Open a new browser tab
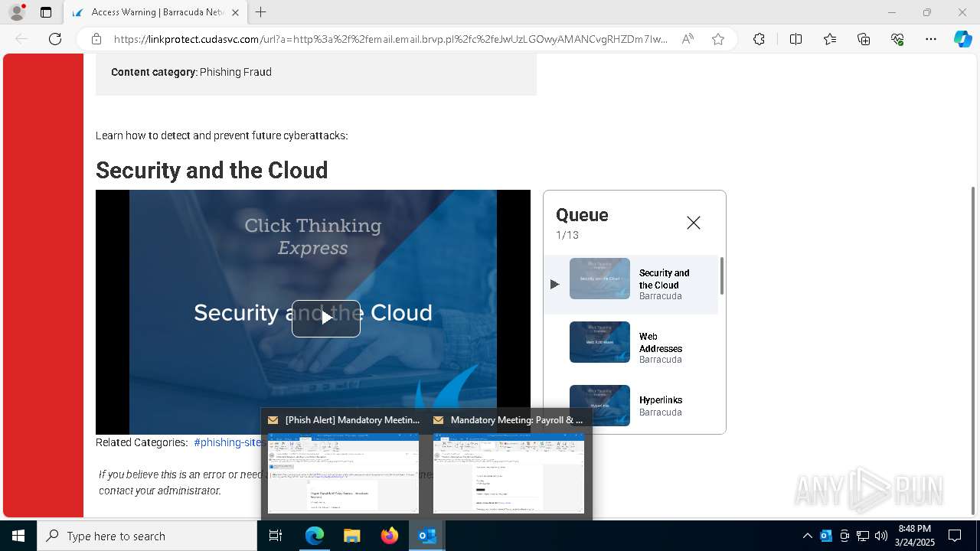Screen dimensions: 980x551 tap(261, 12)
